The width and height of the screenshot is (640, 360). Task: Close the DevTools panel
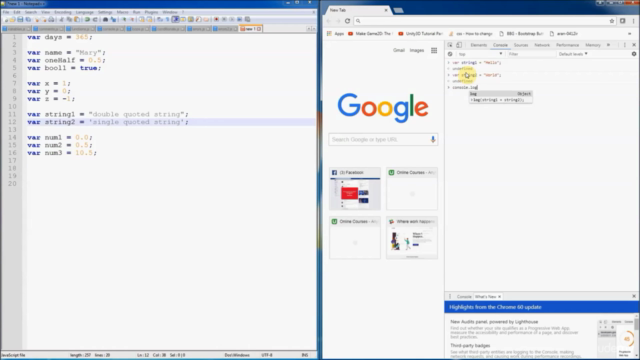tap(634, 45)
